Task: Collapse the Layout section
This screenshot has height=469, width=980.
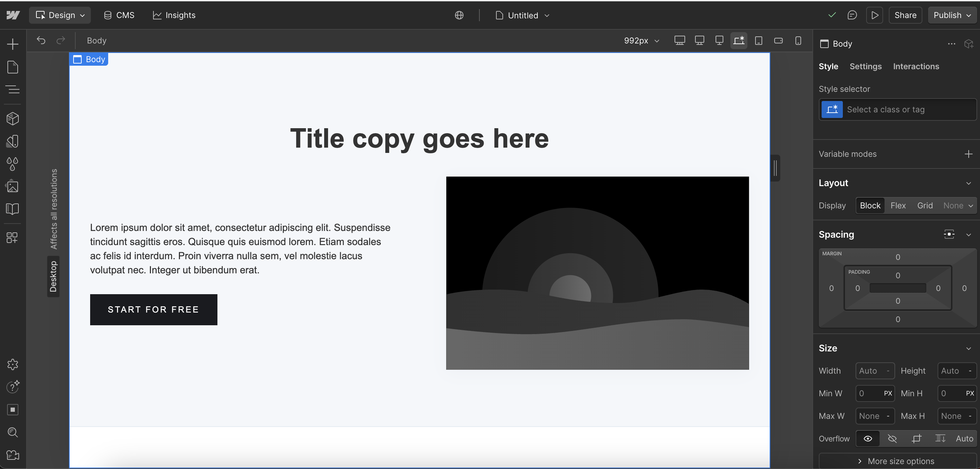Action: click(968, 183)
